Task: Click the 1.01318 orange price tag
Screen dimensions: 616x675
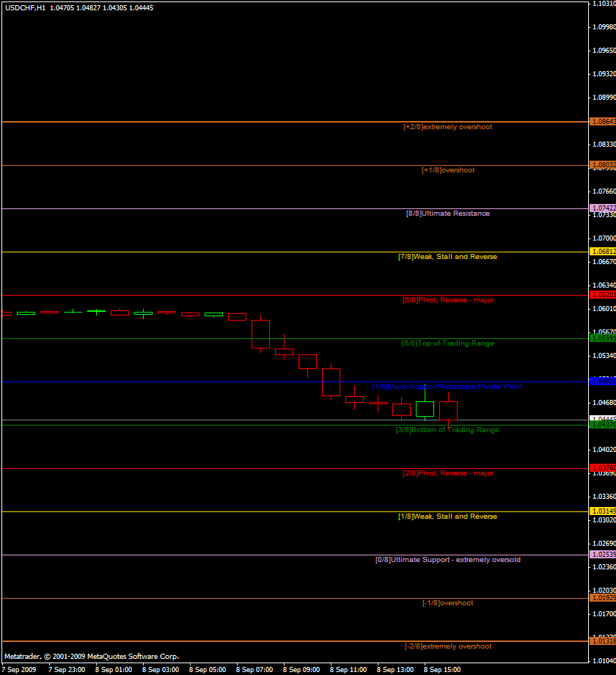Action: tap(603, 641)
